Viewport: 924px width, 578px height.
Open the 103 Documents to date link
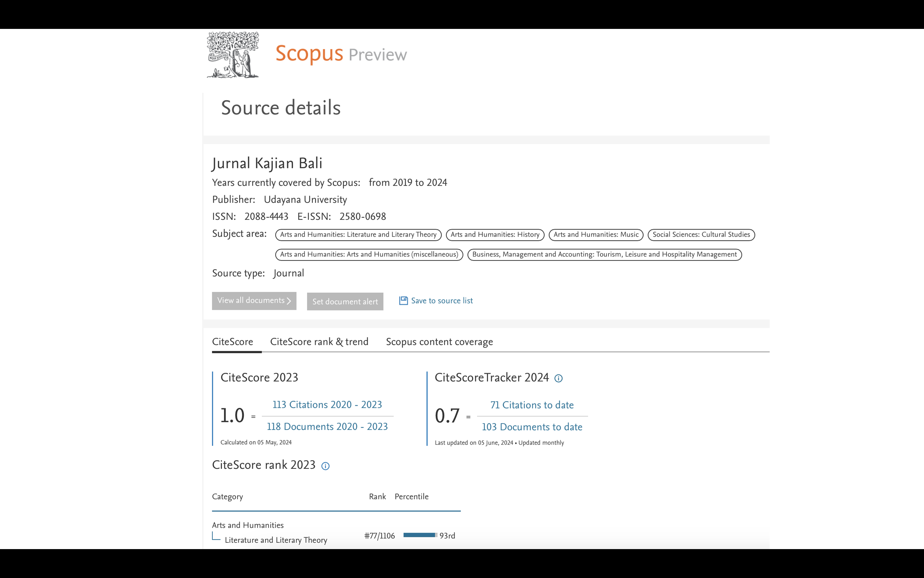click(x=532, y=427)
